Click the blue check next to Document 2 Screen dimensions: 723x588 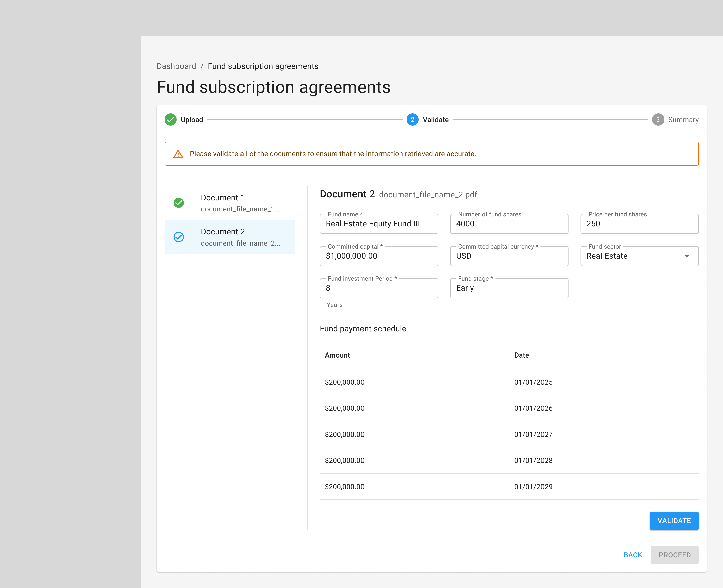(179, 237)
